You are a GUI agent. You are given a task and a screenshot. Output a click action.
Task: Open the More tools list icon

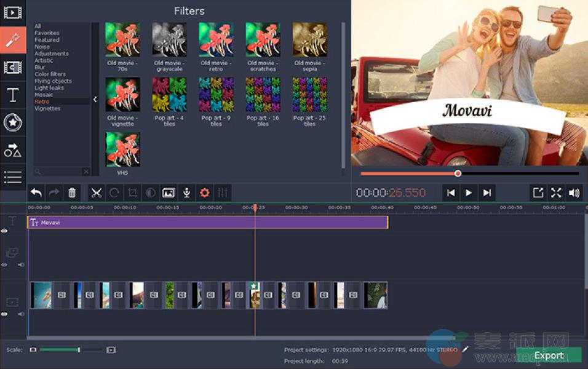point(12,177)
